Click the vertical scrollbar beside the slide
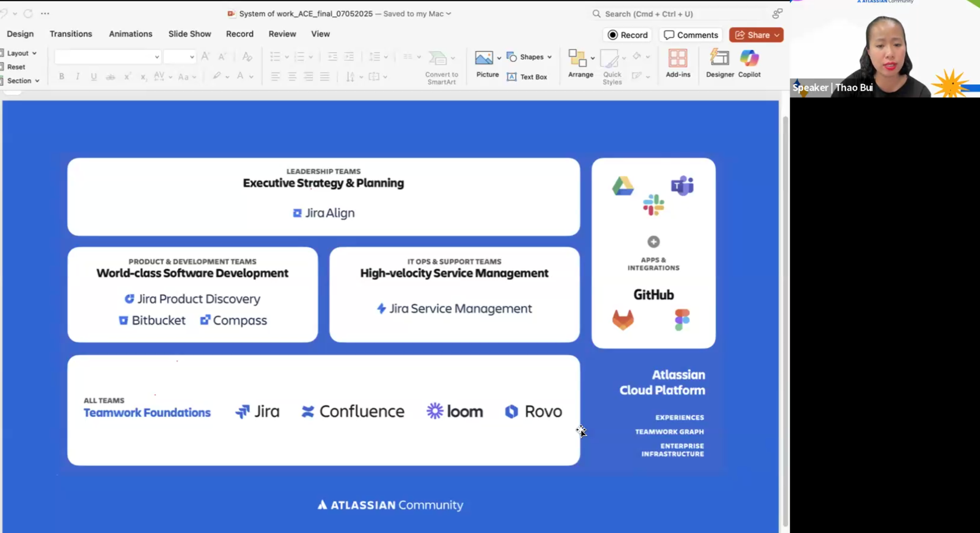 point(786,321)
